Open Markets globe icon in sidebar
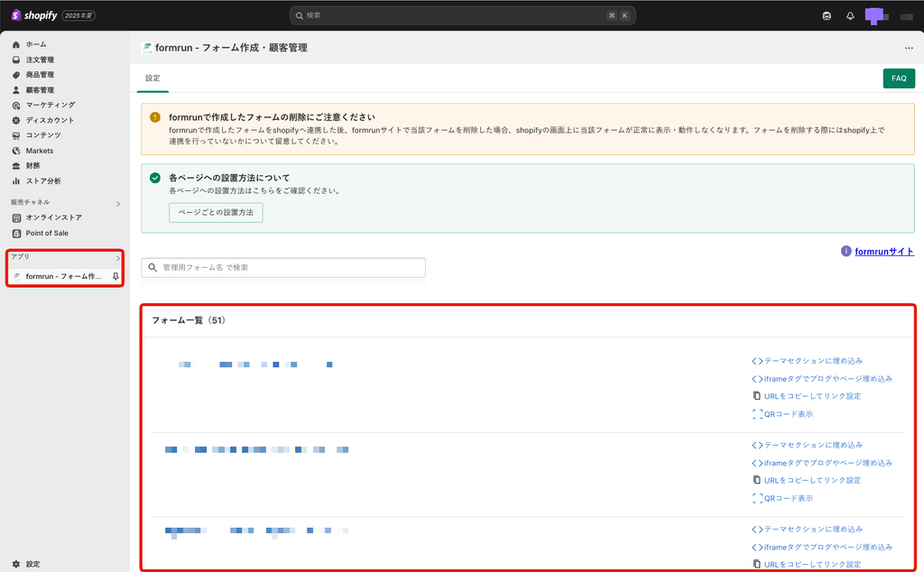This screenshot has height=572, width=924. (16, 151)
